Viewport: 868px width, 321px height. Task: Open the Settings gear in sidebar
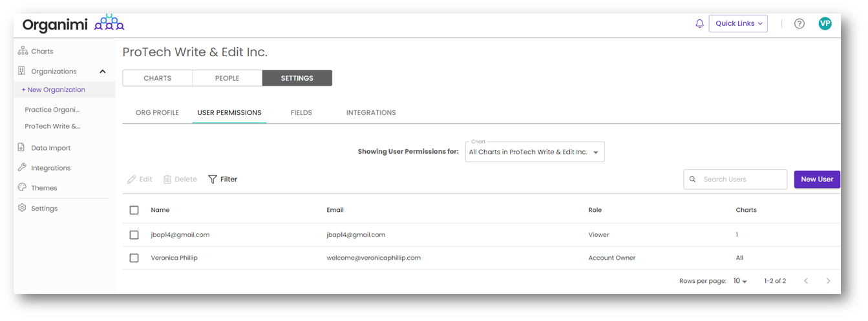click(23, 209)
